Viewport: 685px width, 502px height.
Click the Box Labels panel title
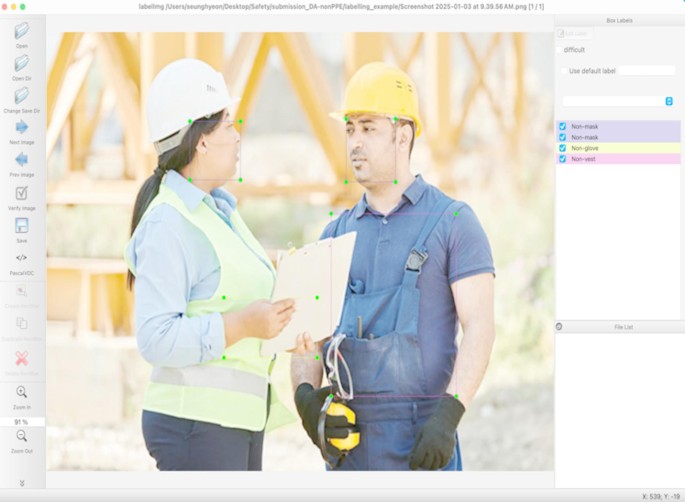coord(619,21)
